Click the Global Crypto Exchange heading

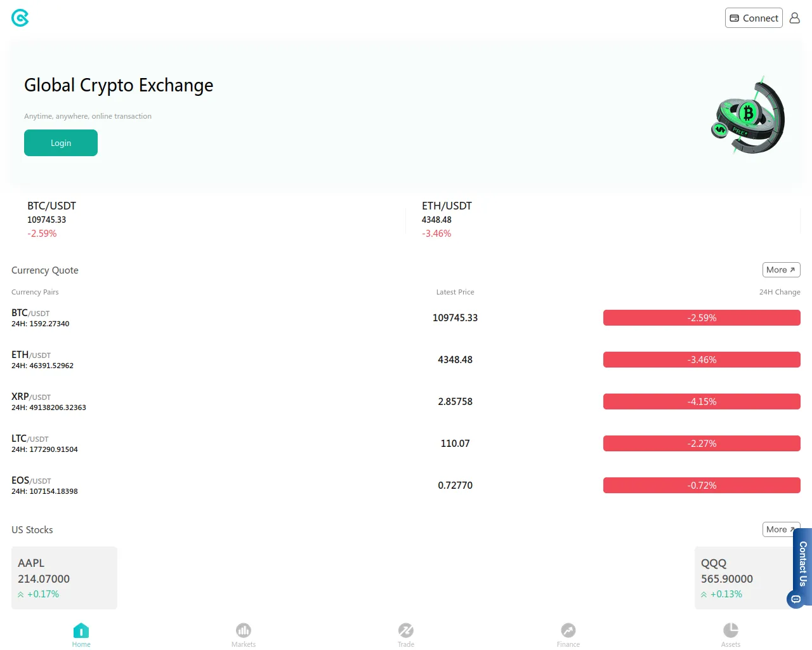click(119, 86)
